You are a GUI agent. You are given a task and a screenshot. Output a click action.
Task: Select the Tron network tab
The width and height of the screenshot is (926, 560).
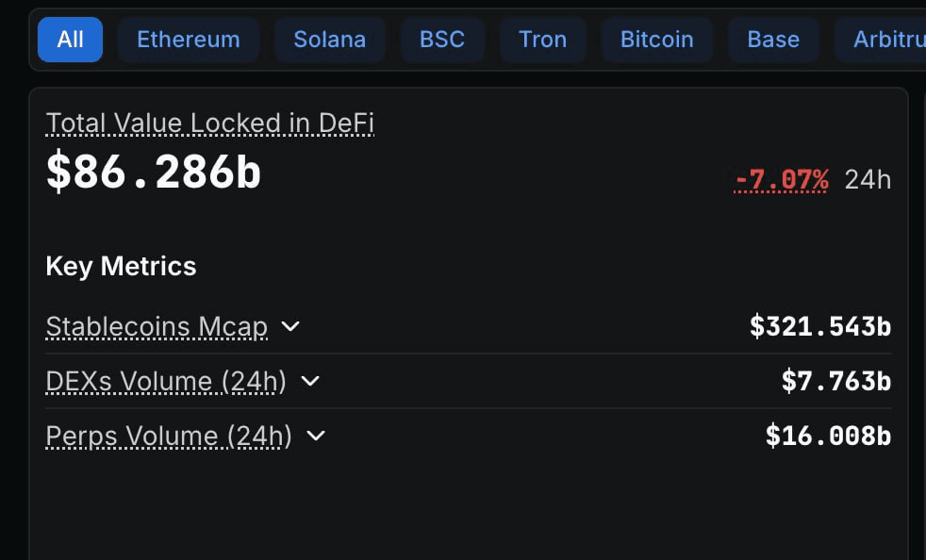click(x=542, y=40)
